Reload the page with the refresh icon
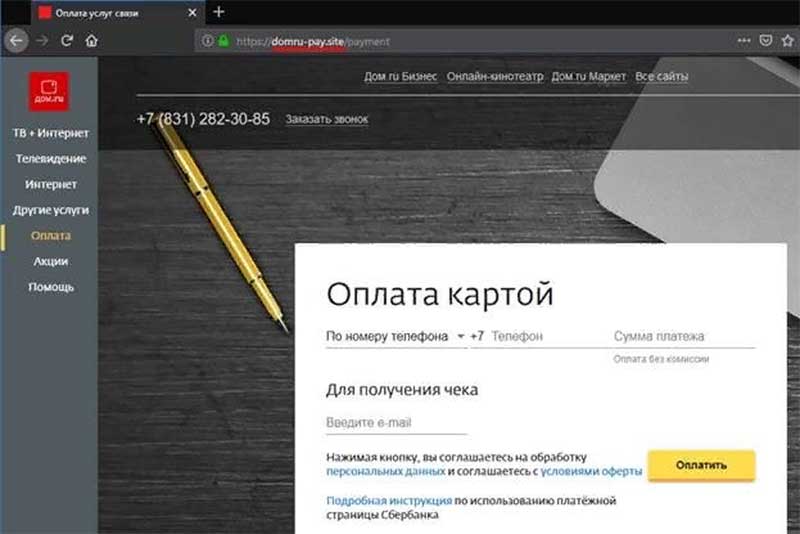 click(67, 41)
